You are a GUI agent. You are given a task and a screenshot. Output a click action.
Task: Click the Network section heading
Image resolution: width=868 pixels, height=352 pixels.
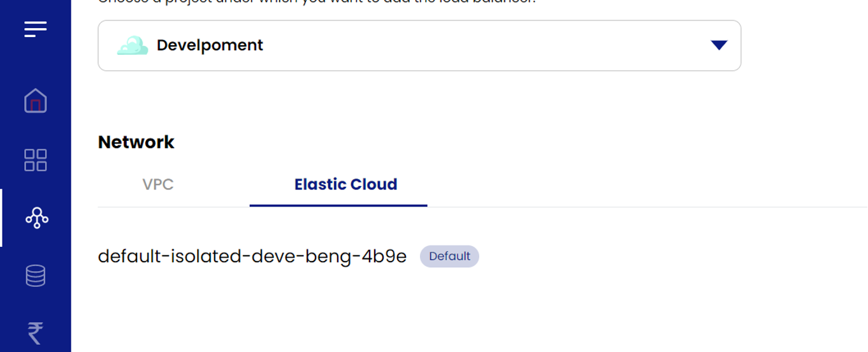[136, 142]
